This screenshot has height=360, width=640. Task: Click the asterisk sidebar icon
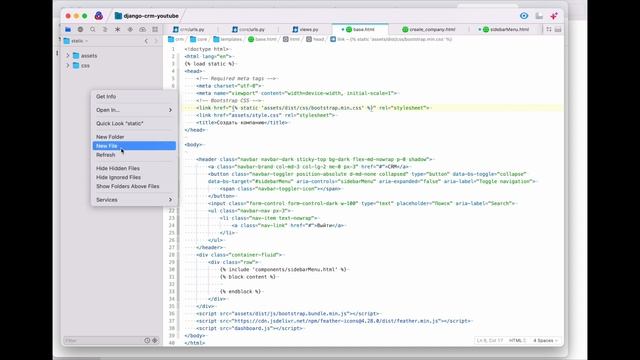click(118, 29)
